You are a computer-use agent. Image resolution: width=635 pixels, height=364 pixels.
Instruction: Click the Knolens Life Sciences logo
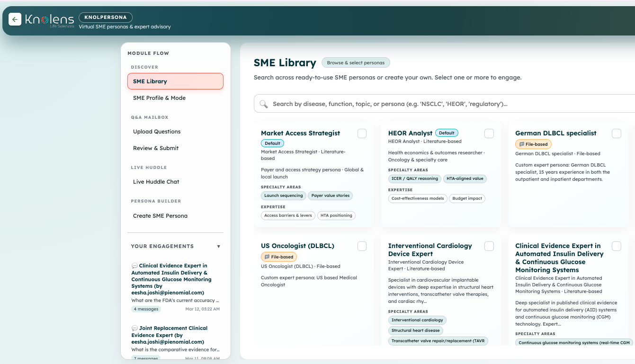(49, 20)
